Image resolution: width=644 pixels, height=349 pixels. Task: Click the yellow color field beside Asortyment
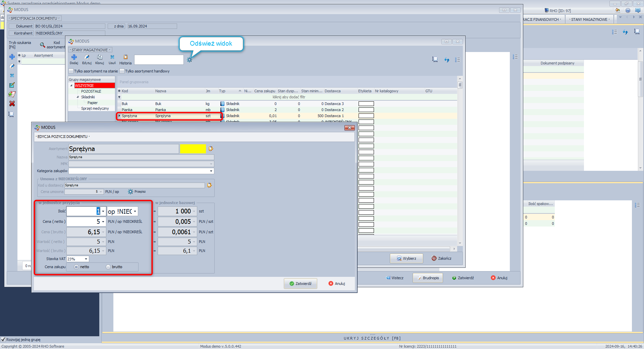pyautogui.click(x=193, y=149)
